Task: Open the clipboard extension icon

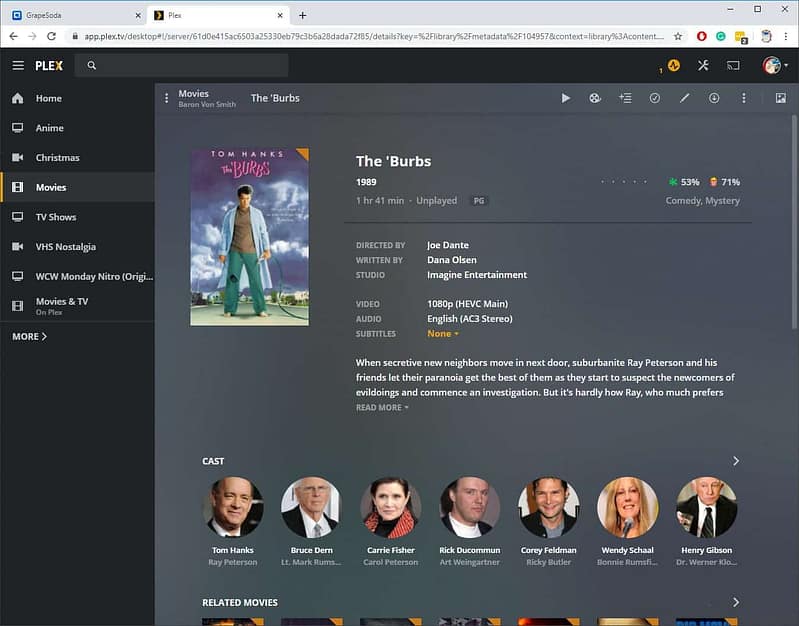Action: pos(766,36)
